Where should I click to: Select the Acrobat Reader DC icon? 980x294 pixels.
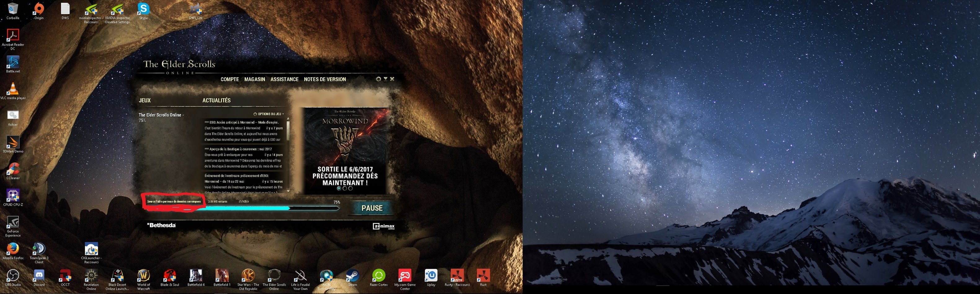coord(13,40)
